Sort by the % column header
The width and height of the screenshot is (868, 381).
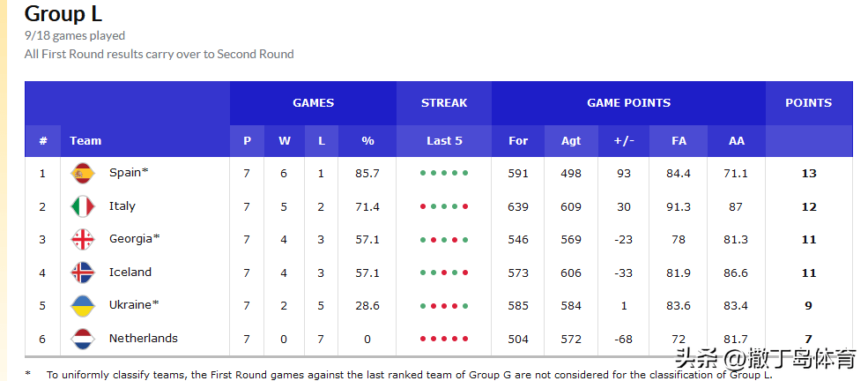[x=367, y=140]
